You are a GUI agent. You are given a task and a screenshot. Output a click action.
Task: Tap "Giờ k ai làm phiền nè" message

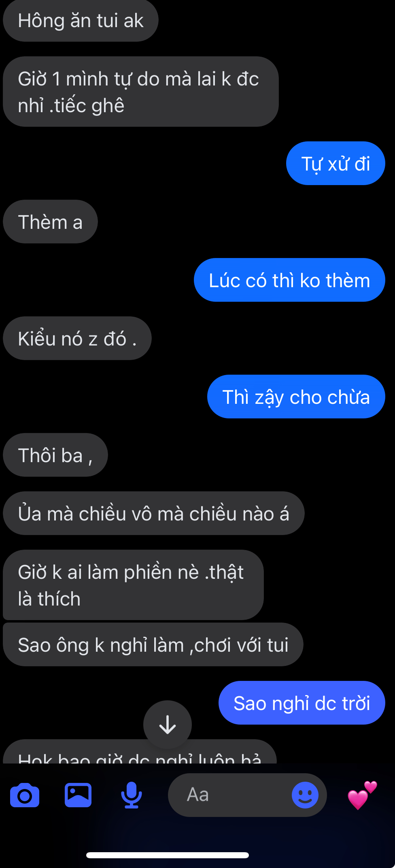pyautogui.click(x=133, y=585)
